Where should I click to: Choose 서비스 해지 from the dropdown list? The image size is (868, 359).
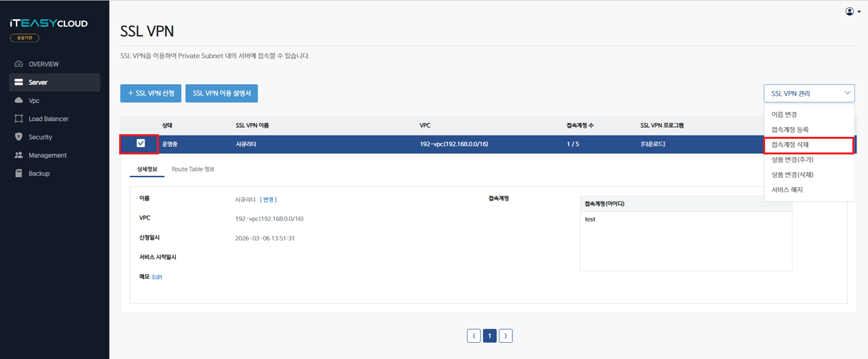point(787,190)
